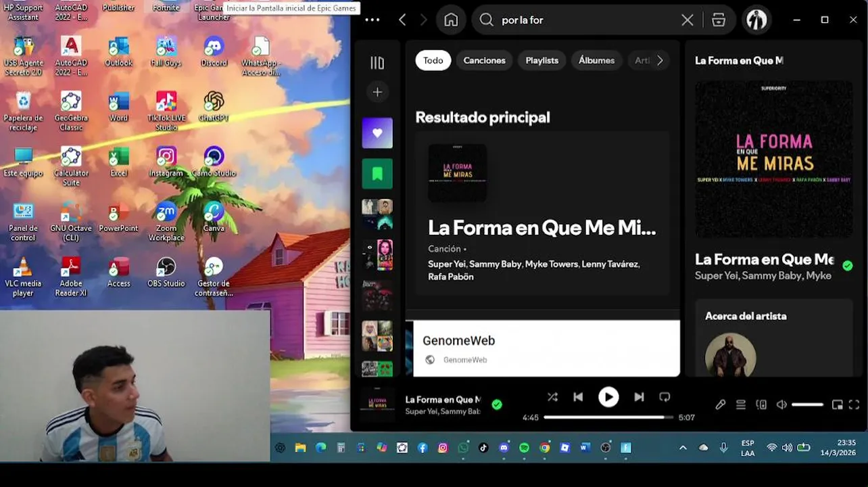
Task: Skip to previous track
Action: coord(578,397)
